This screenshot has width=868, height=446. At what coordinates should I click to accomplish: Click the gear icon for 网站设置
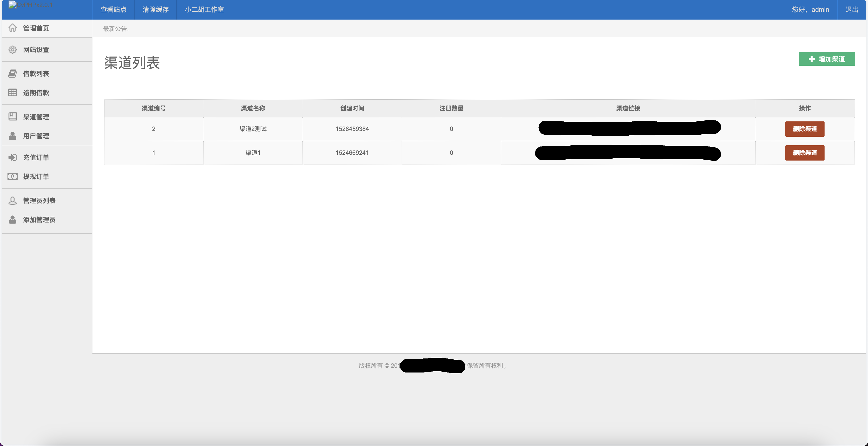coord(13,49)
